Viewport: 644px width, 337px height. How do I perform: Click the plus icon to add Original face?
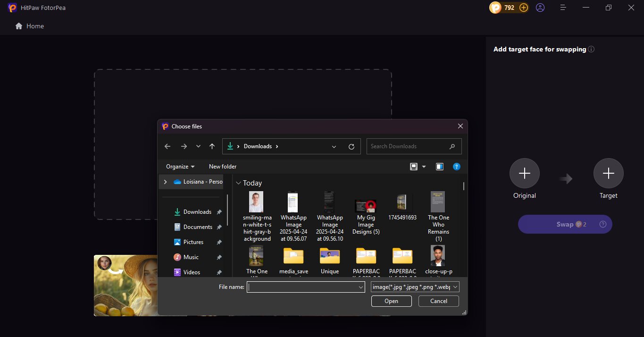(524, 174)
